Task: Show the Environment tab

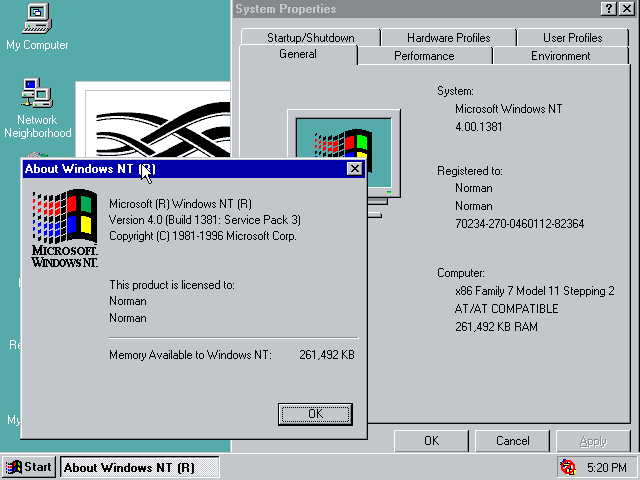Action: coord(560,56)
